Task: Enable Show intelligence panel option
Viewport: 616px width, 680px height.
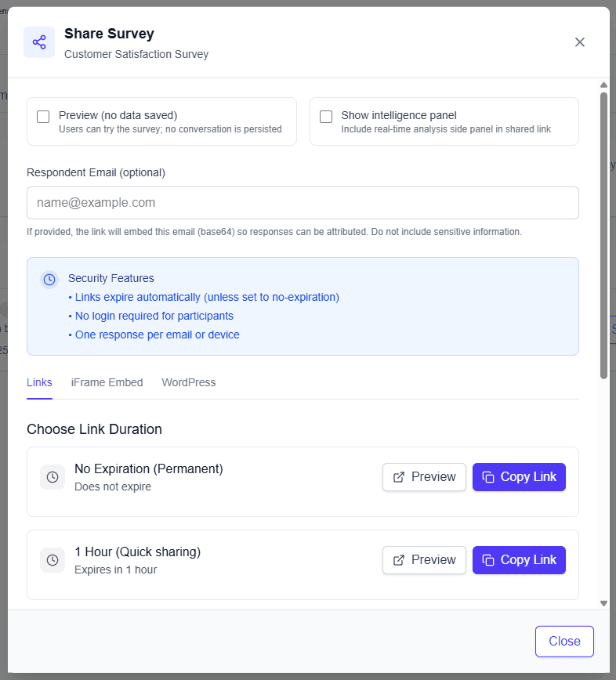Action: (x=326, y=116)
